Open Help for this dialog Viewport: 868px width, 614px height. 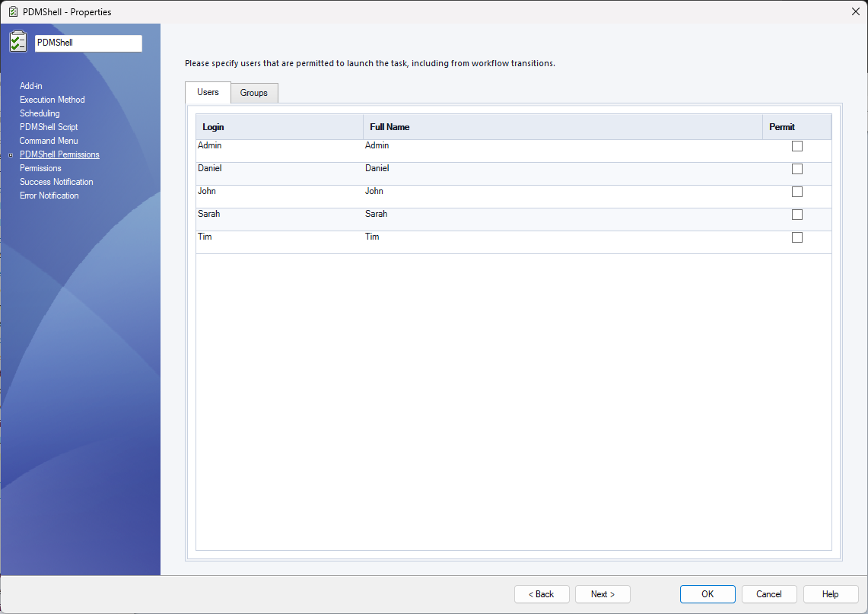tap(831, 594)
